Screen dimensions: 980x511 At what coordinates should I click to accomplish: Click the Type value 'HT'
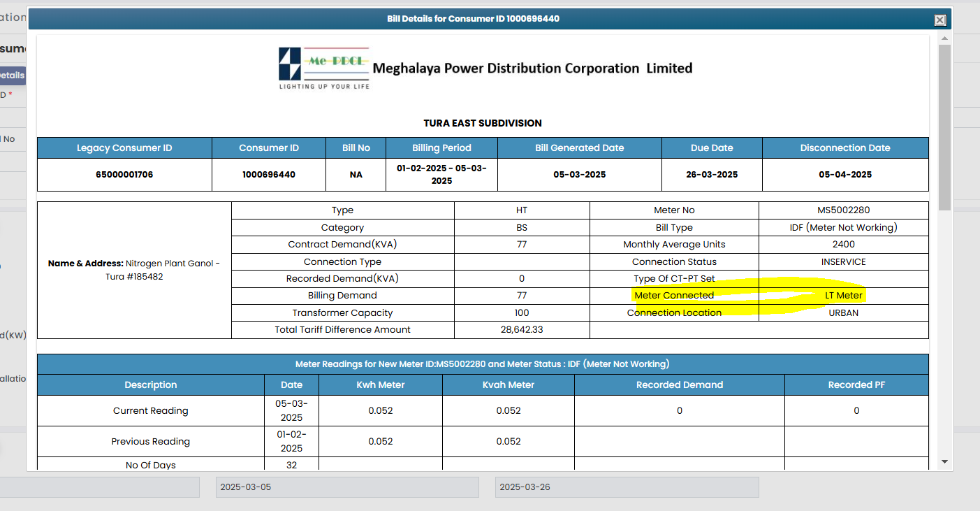point(522,210)
